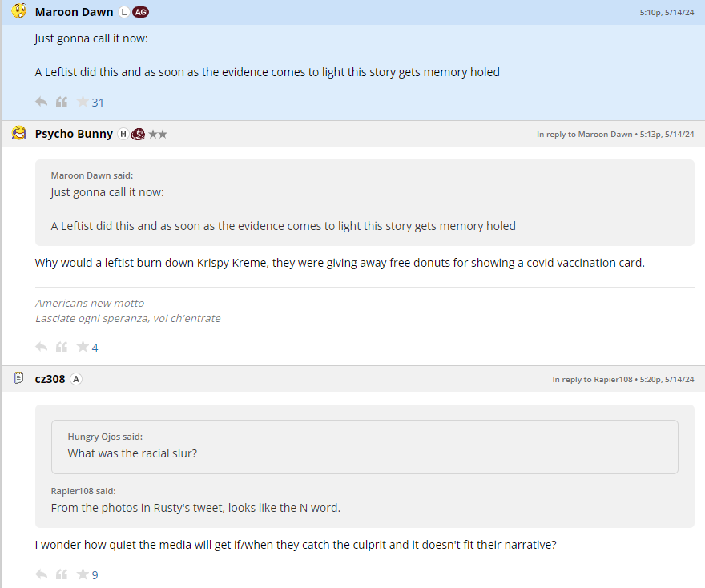
Task: Click reply arrow under cz308's post
Action: click(42, 574)
